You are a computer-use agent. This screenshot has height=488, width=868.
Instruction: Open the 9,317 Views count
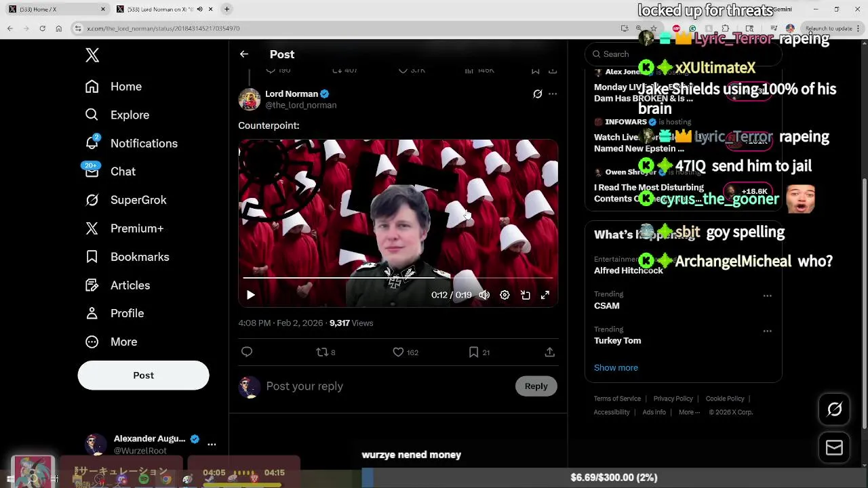351,323
